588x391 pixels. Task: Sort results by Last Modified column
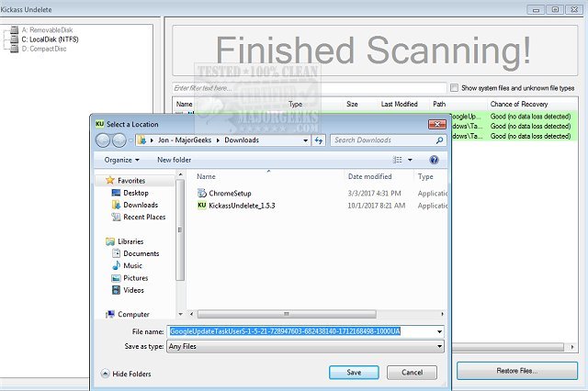(x=400, y=104)
